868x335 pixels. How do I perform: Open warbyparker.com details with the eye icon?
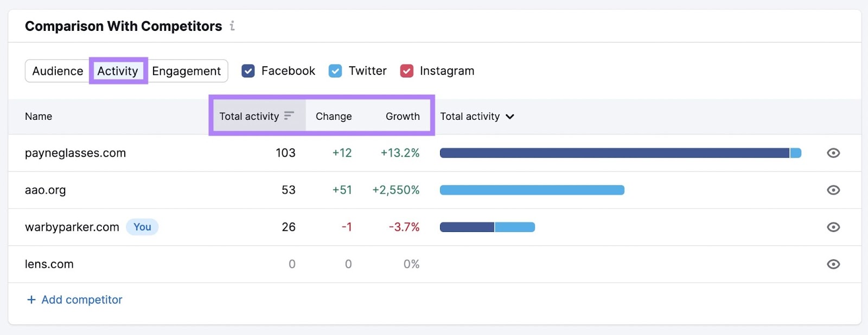834,227
